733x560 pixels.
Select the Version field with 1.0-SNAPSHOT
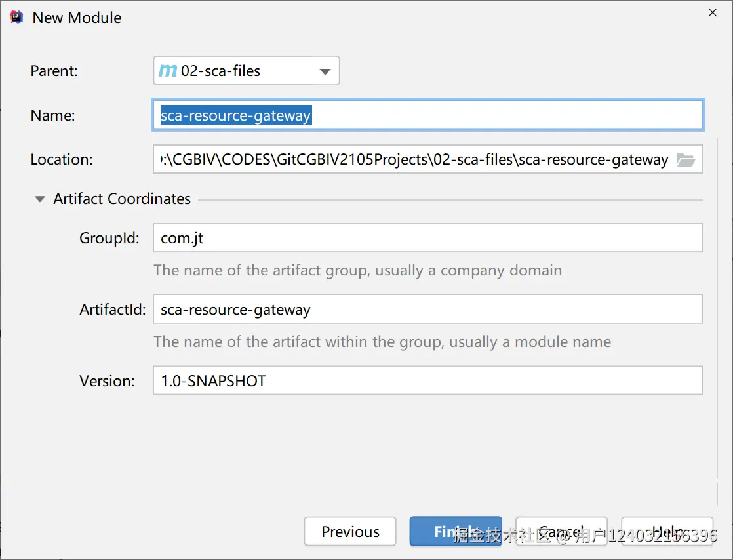(427, 380)
